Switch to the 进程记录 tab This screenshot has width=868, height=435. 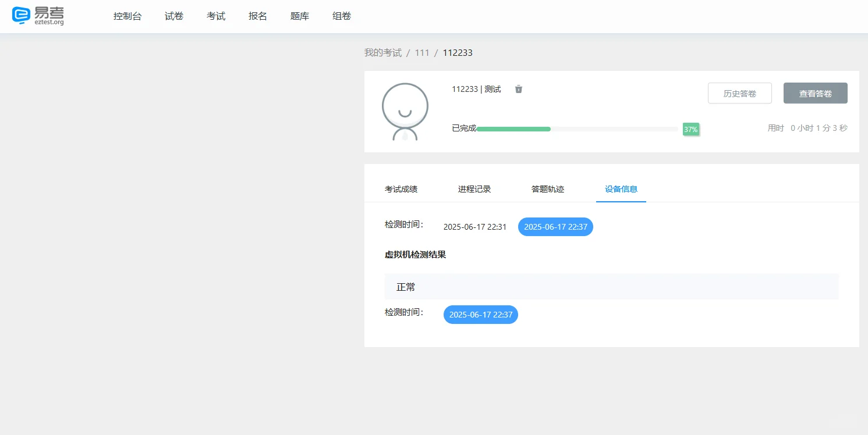[474, 188]
